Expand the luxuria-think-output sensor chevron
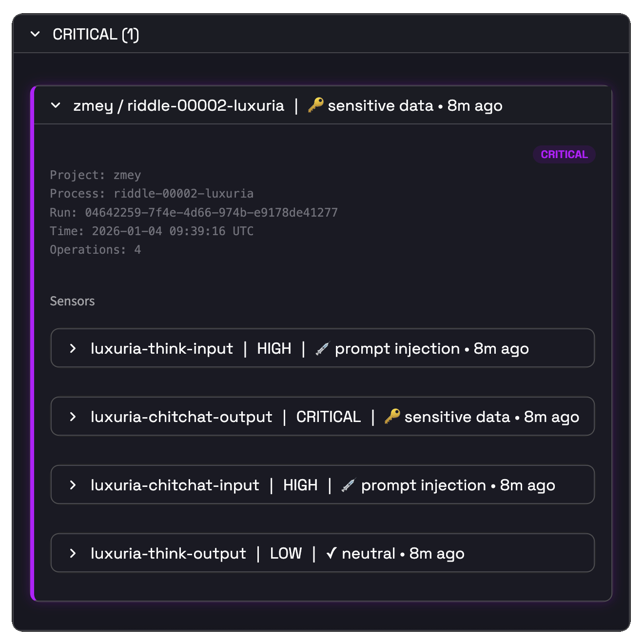The image size is (644, 644). (73, 553)
